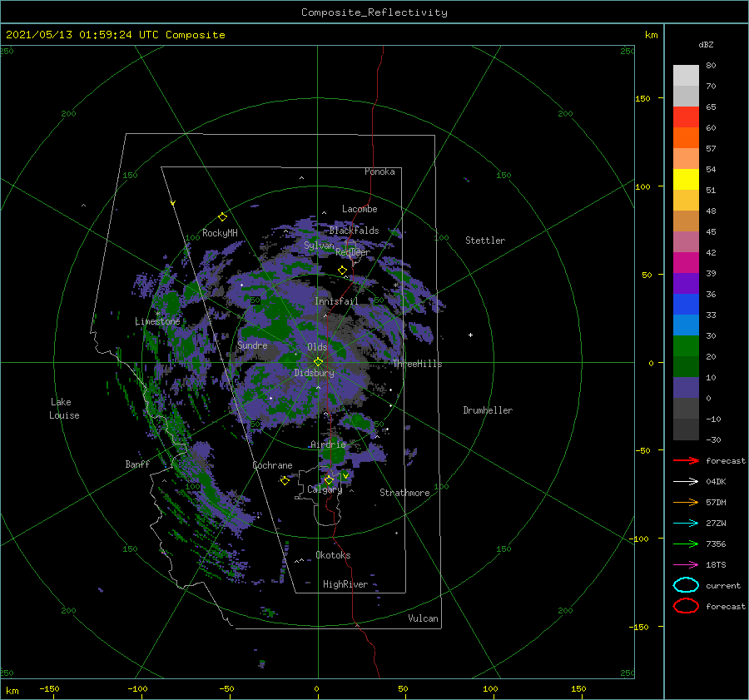The width and height of the screenshot is (749, 700).
Task: Click the Vulcan label
Action: click(x=424, y=618)
